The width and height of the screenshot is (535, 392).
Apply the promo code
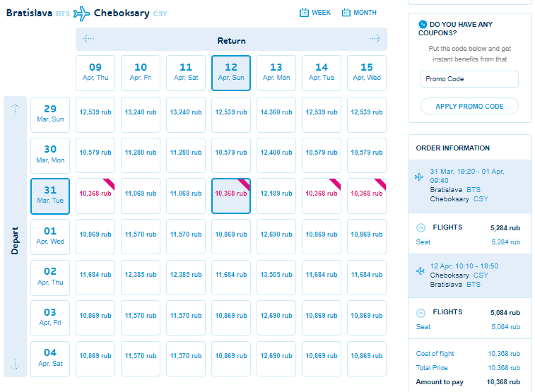[469, 107]
